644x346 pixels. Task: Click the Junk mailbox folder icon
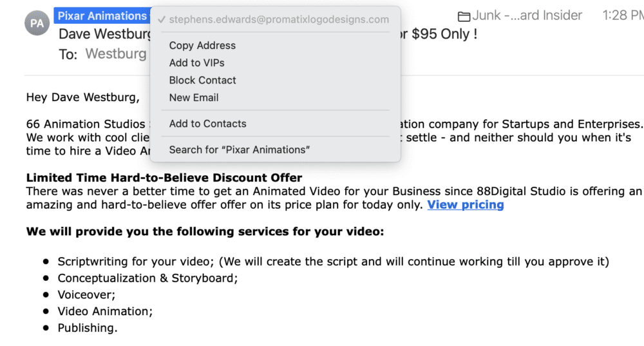464,16
